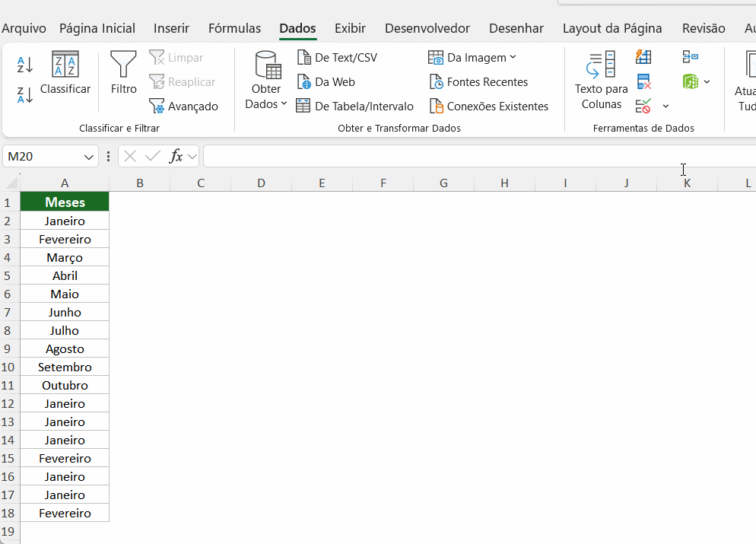The image size is (756, 544).
Task: Open the Validação de Dados tool
Action: [643, 106]
